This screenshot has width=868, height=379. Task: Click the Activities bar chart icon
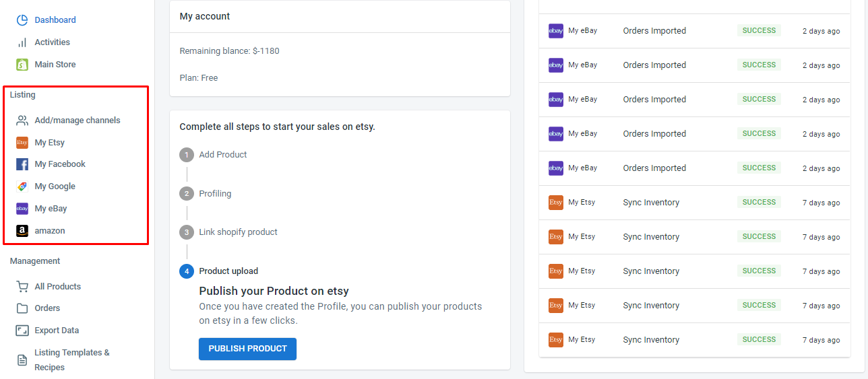(22, 42)
